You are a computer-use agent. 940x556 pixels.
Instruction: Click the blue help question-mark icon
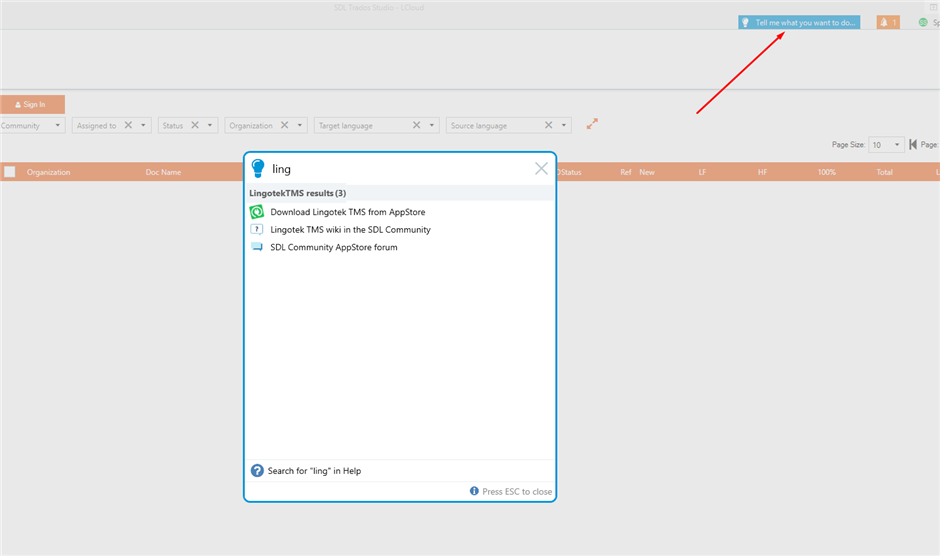tap(257, 471)
